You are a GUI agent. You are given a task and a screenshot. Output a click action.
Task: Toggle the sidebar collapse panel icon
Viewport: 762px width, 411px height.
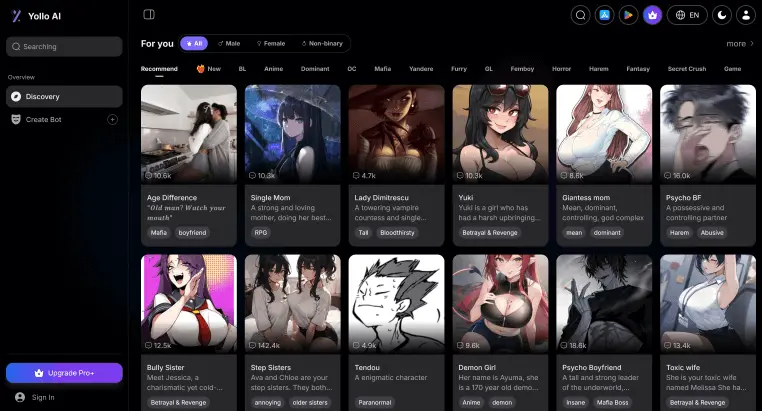pos(149,14)
